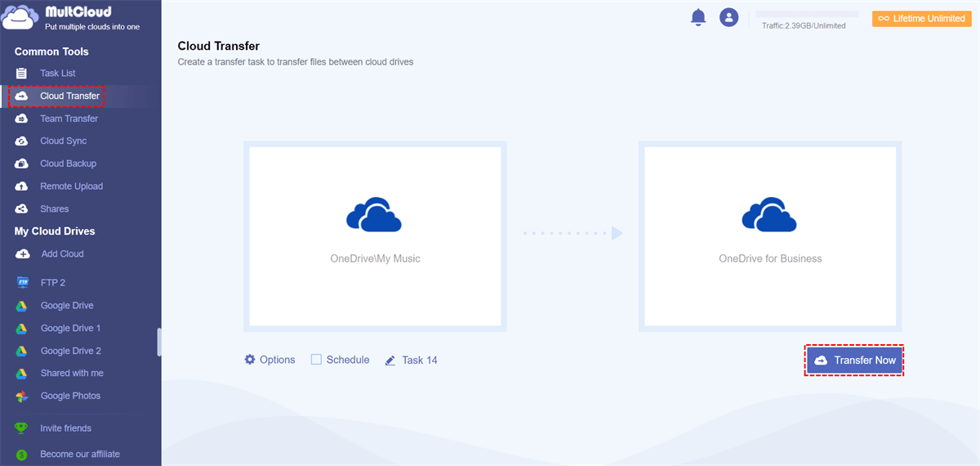The height and width of the screenshot is (466, 980).
Task: Open the FTP 2 drive
Action: [x=53, y=283]
